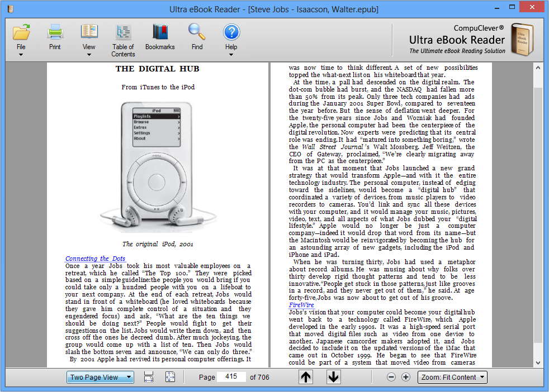The image size is (549, 392).
Task: Click the Find magnifier icon
Action: coord(197,31)
